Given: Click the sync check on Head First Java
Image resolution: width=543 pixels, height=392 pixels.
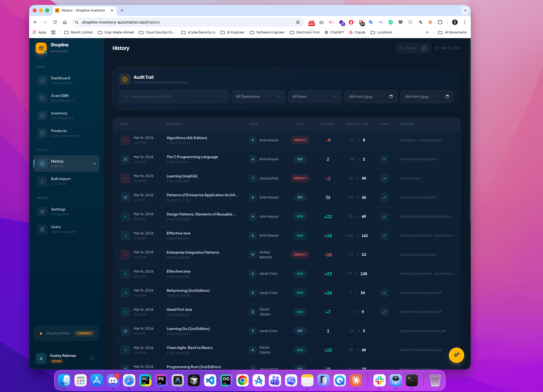Looking at the screenshot, I should click(384, 312).
